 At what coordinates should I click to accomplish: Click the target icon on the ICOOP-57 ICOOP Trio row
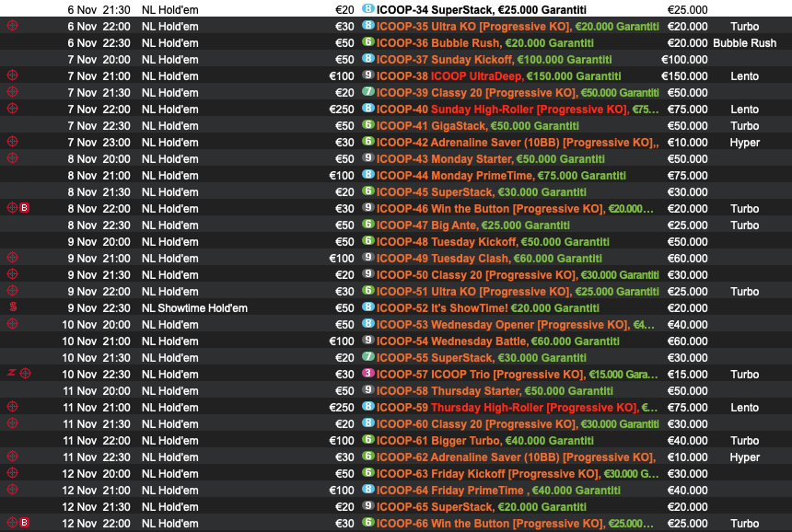(25, 374)
